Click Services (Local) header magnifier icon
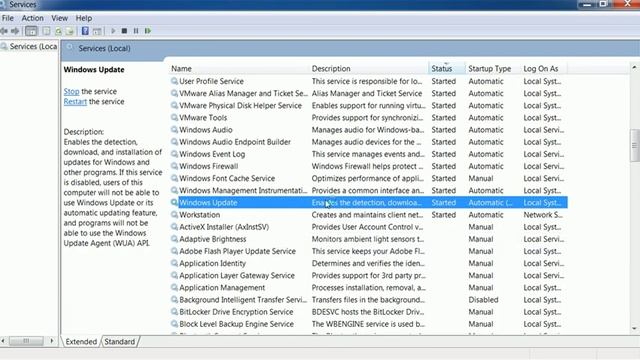 pyautogui.click(x=70, y=48)
